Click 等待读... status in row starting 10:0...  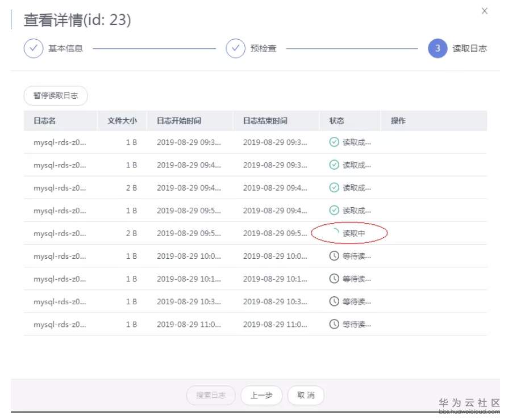click(x=357, y=256)
